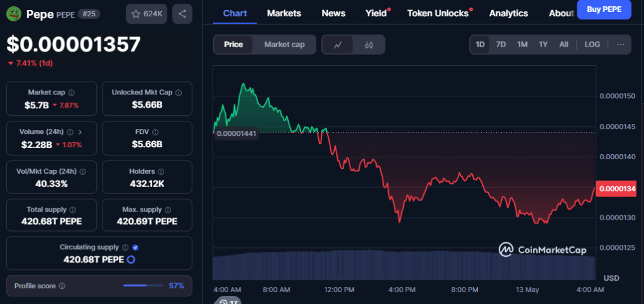Set chart range to 1M
The image size is (644, 304).
522,44
